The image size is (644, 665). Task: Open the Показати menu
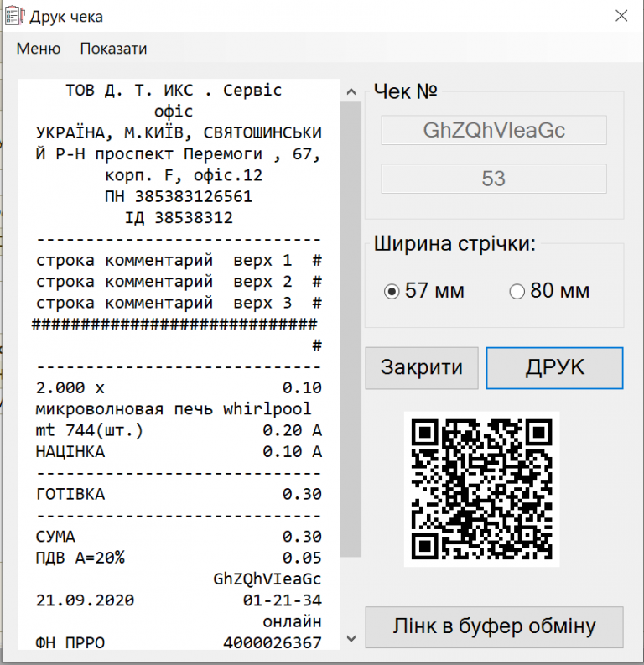pos(113,49)
